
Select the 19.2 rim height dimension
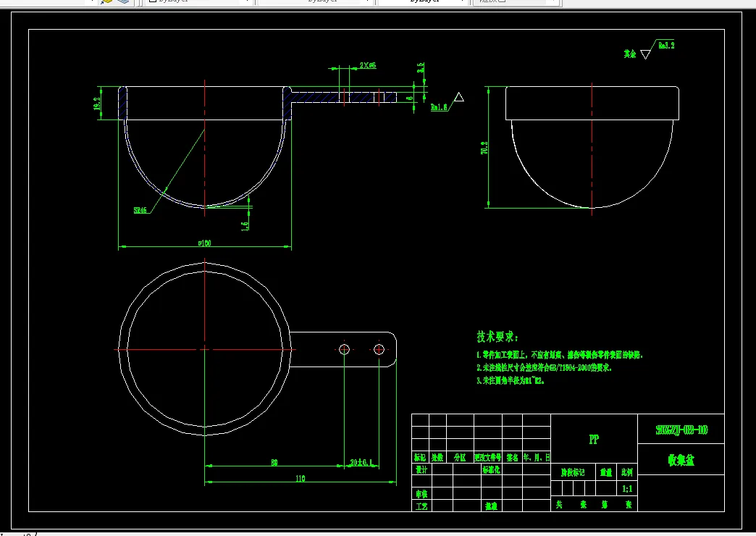coord(97,104)
